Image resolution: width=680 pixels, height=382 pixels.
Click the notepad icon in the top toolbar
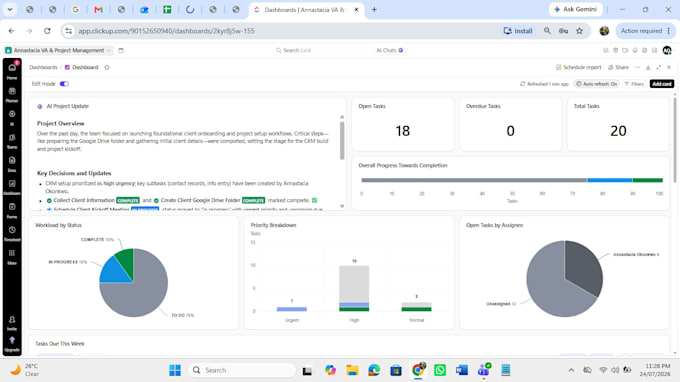[x=644, y=50]
